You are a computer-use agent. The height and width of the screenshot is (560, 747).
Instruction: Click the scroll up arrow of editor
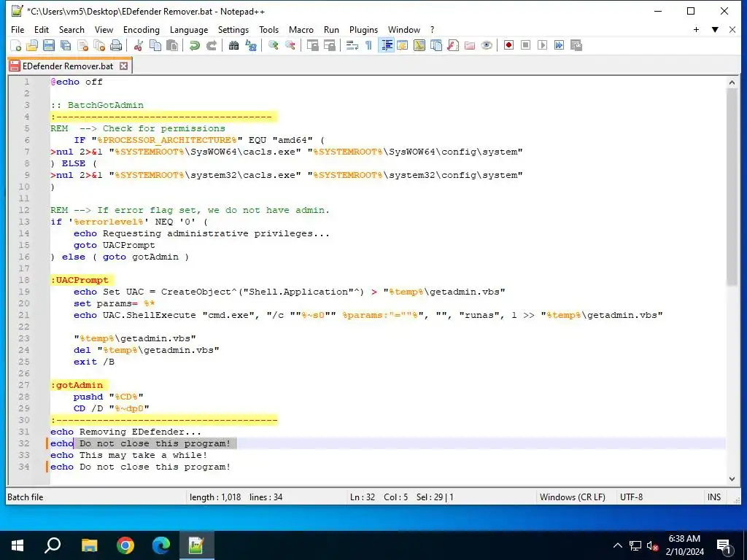(732, 82)
